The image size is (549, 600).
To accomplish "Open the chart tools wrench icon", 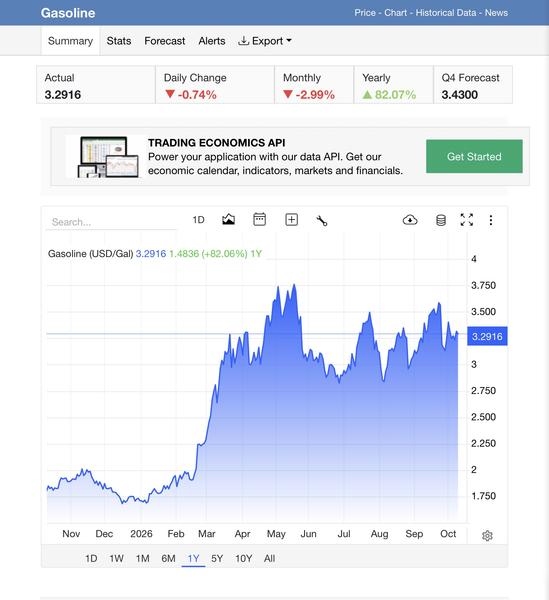I will tap(321, 220).
